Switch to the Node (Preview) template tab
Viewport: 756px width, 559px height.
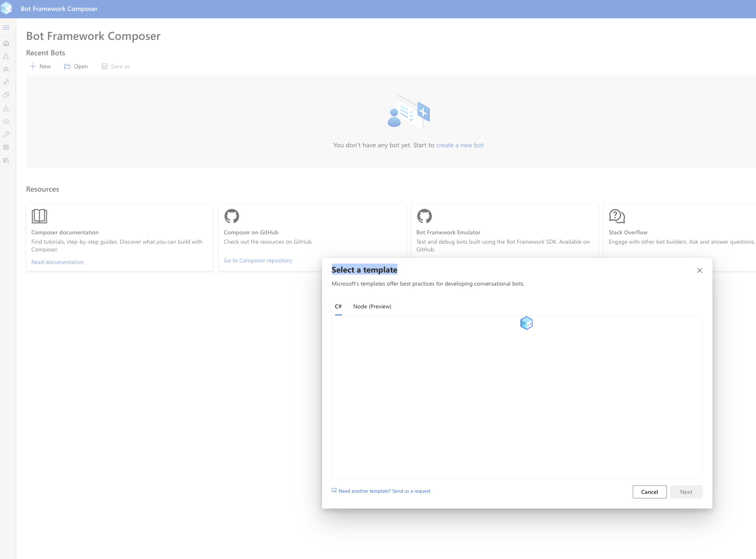pos(372,307)
